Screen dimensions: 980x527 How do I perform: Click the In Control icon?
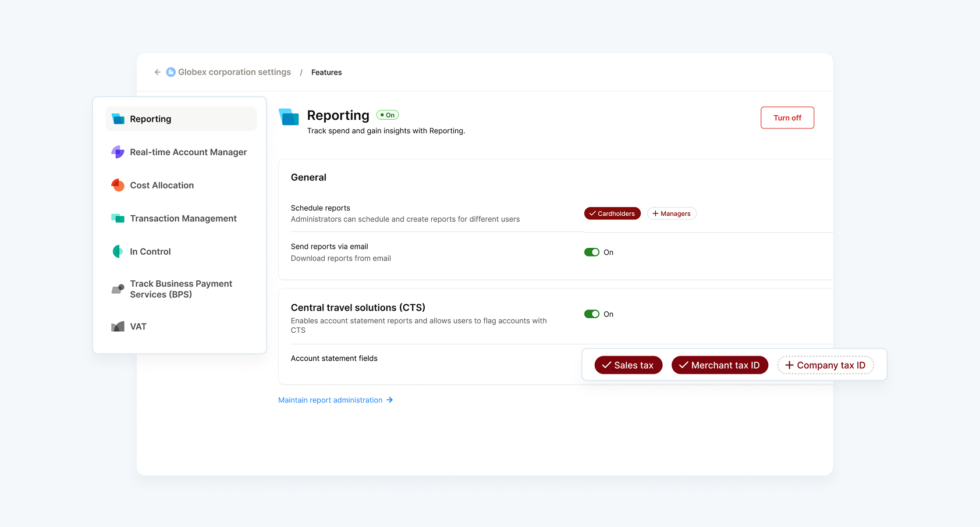(x=118, y=251)
